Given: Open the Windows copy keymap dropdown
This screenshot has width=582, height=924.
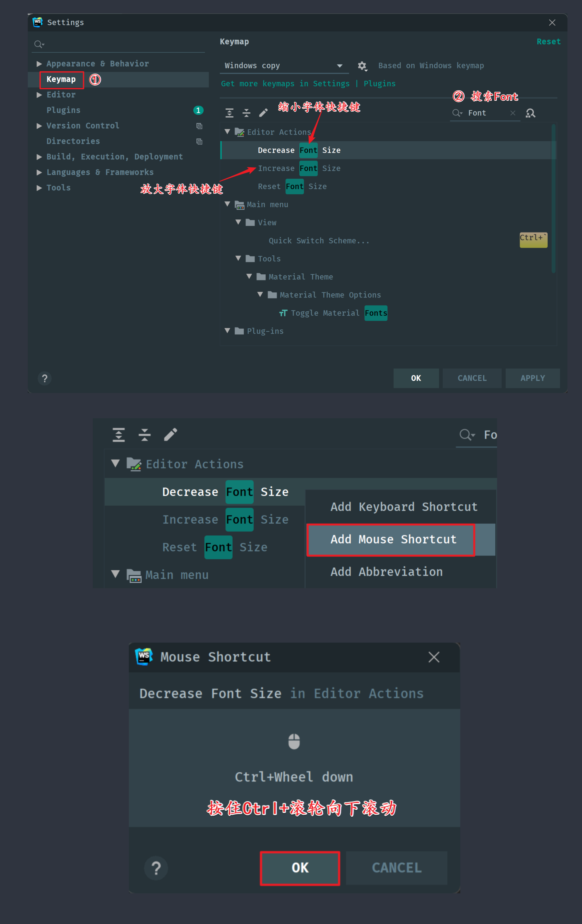Looking at the screenshot, I should [284, 66].
